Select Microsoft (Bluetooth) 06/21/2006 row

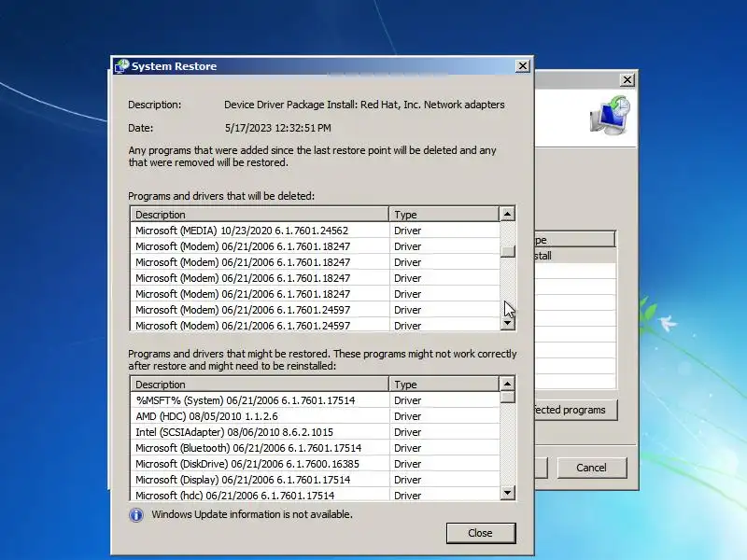315,448
